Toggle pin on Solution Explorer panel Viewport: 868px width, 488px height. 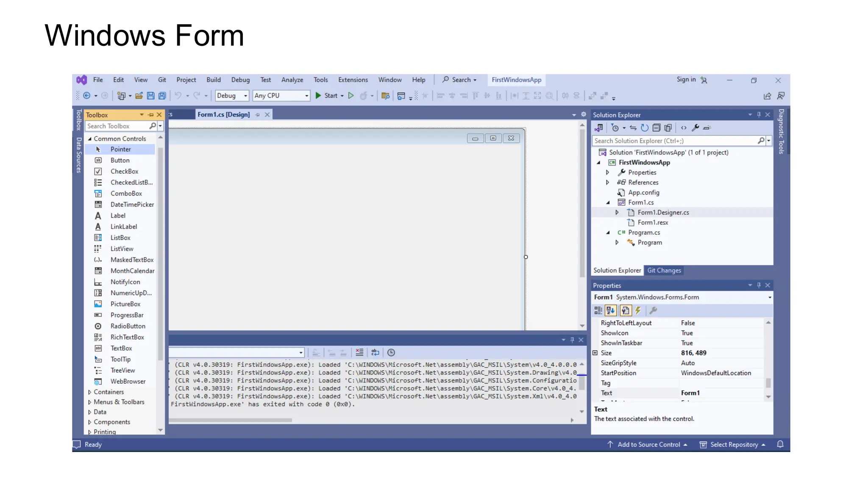(x=759, y=115)
